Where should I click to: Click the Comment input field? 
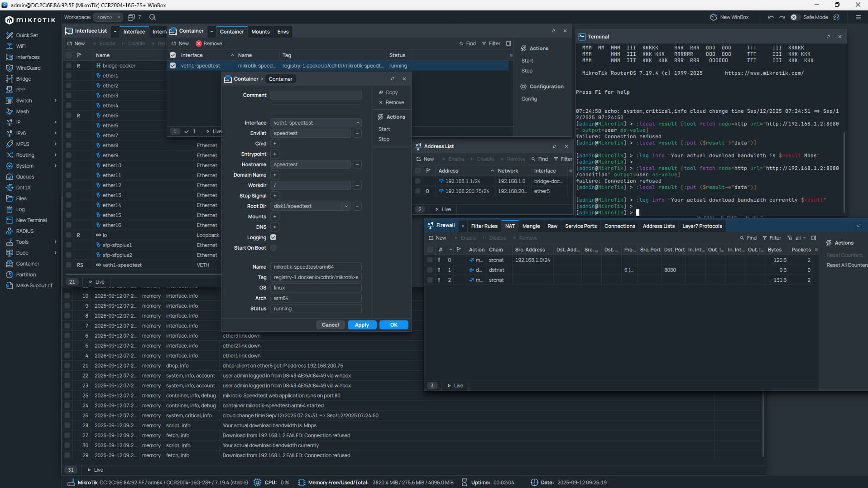316,95
